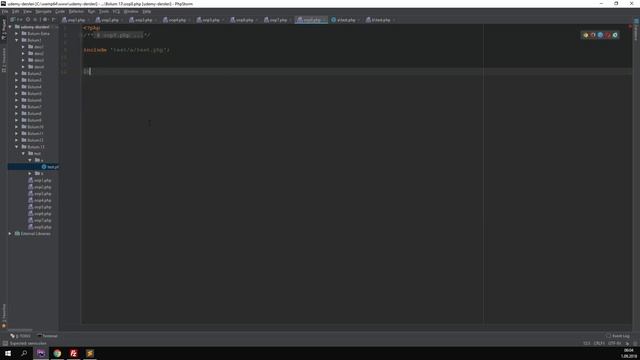The height and width of the screenshot is (360, 640).
Task: Collapse the test folder arrow
Action: point(23,153)
